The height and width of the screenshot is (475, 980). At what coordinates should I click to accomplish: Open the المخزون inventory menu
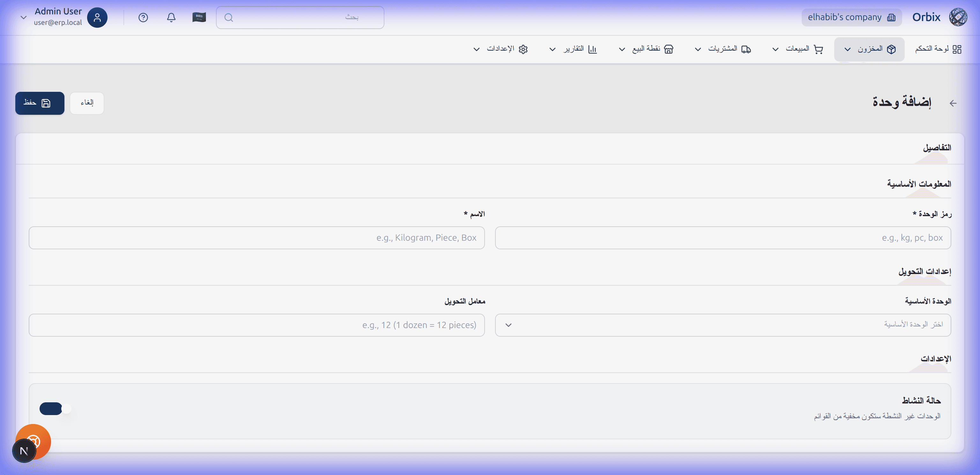[869, 49]
